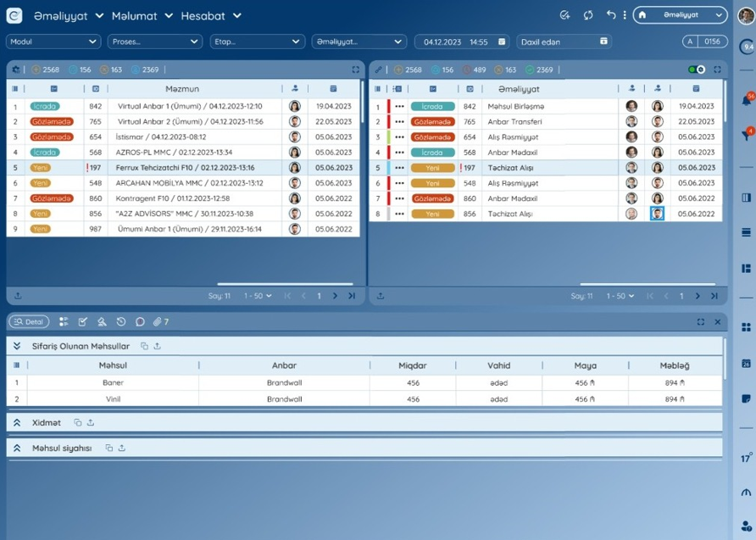
Task: Open the filter icon in right sidebar
Action: [x=747, y=136]
